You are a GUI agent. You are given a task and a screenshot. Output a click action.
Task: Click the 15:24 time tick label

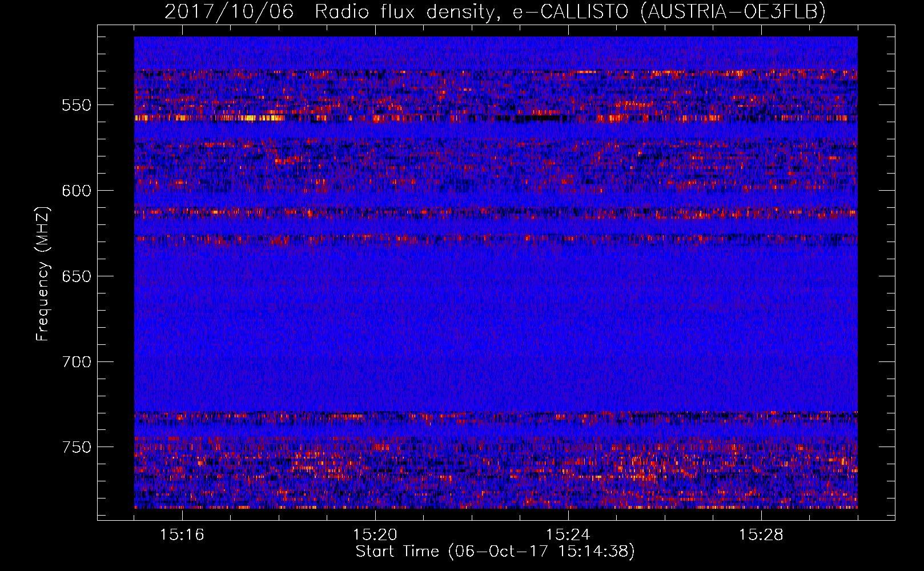(x=568, y=535)
